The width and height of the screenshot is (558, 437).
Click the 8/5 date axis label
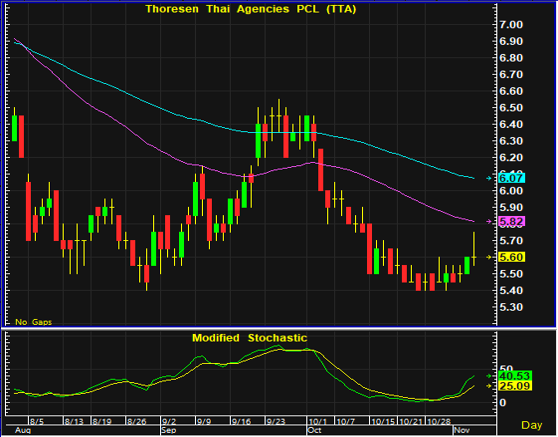click(x=37, y=422)
